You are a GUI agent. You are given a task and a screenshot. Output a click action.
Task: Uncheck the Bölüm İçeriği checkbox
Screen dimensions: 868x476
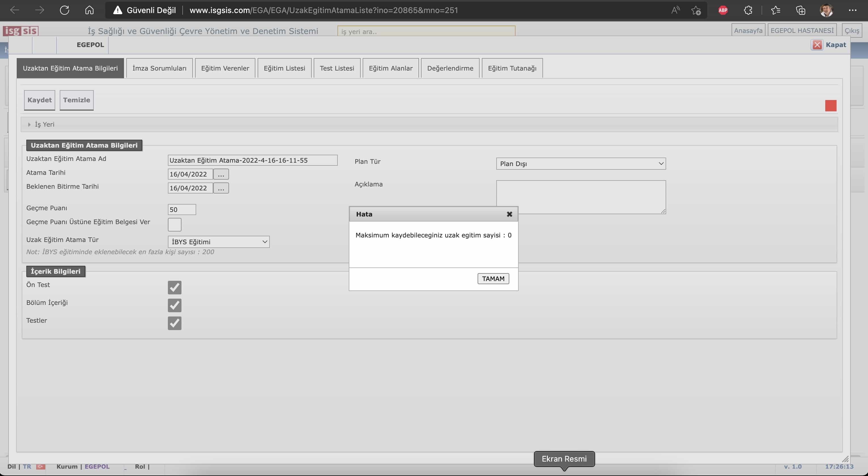click(x=175, y=305)
